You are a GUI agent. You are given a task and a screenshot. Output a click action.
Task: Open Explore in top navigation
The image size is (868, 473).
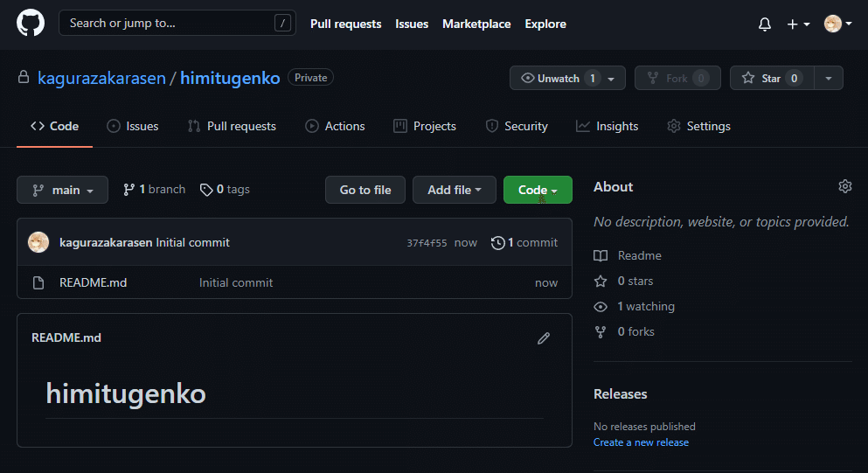545,24
